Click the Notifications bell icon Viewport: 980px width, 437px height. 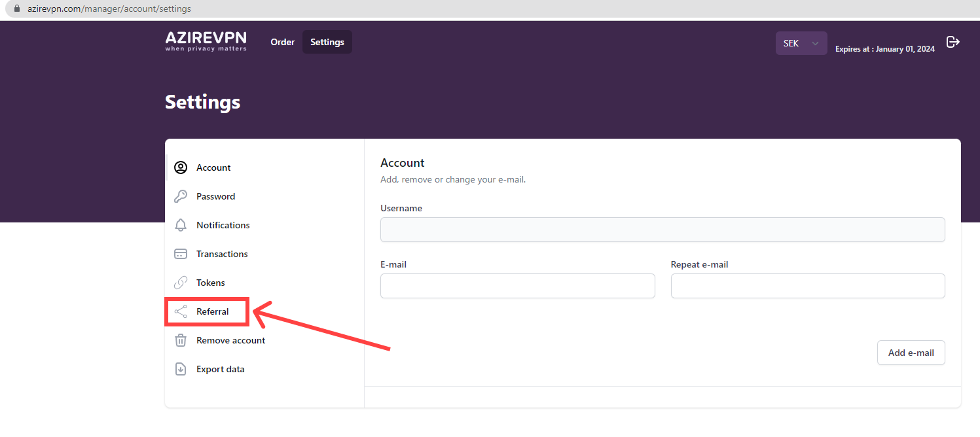click(181, 225)
